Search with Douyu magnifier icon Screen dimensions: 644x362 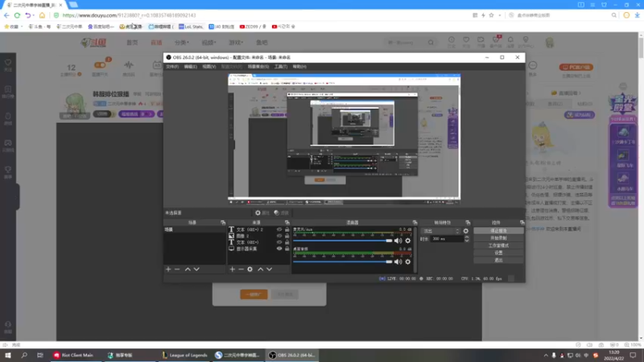pos(431,43)
